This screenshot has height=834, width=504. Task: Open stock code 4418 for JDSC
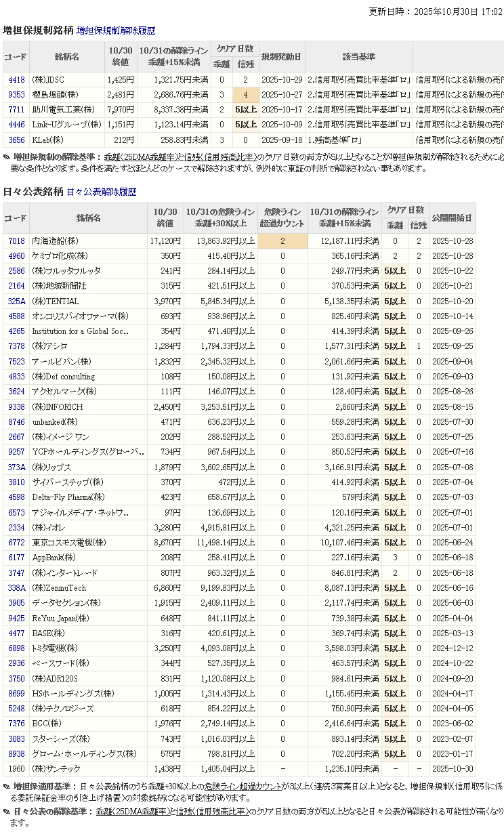[16, 81]
